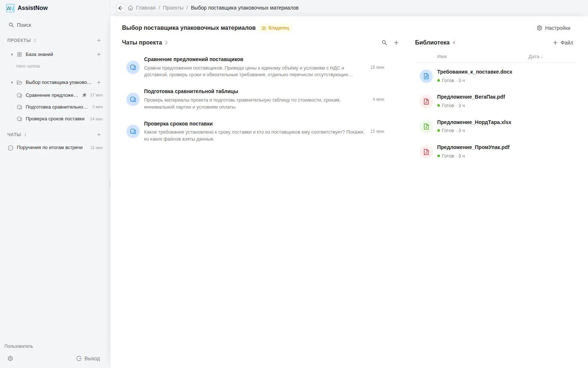Screen dimensions: 588x368
Task: Log out using Выход button
Action: coord(88,358)
